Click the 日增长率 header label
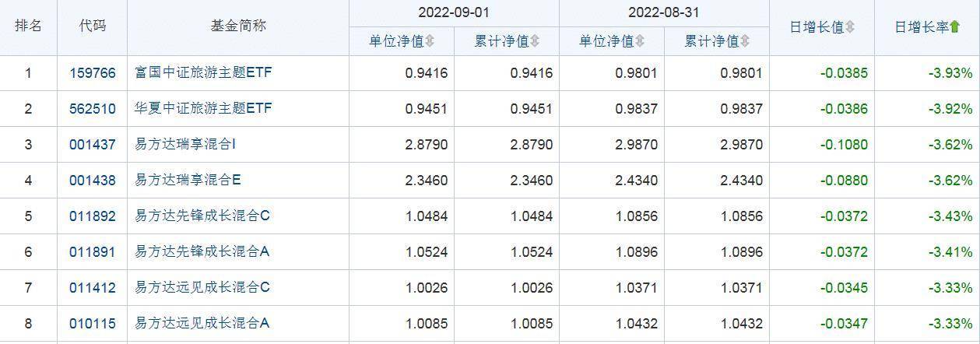The height and width of the screenshot is (344, 980). pyautogui.click(x=922, y=27)
